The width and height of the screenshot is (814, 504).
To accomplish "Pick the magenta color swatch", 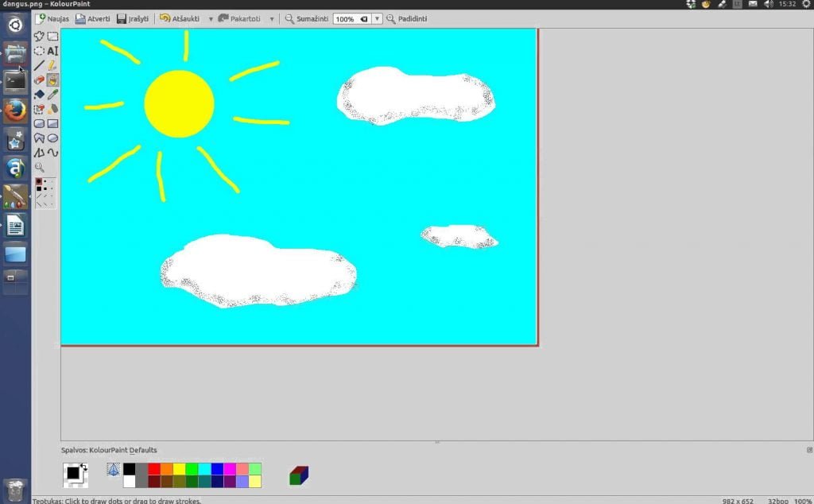I will click(x=230, y=469).
